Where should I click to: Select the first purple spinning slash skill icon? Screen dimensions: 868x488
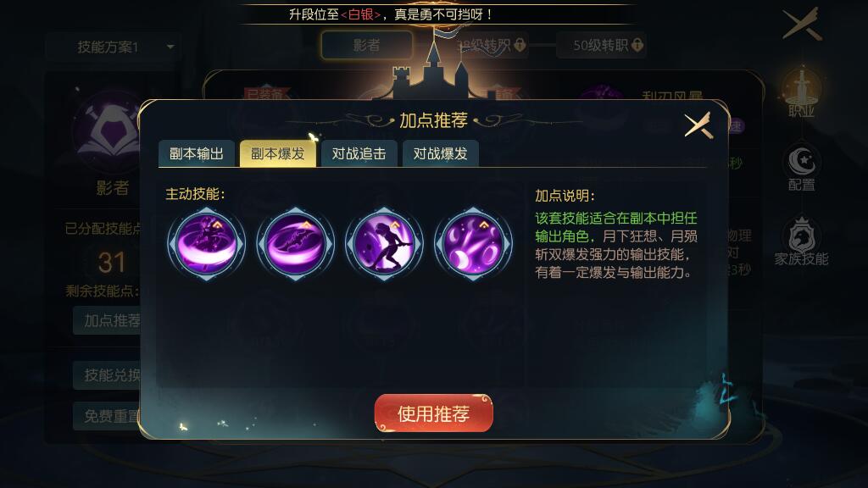(x=207, y=244)
